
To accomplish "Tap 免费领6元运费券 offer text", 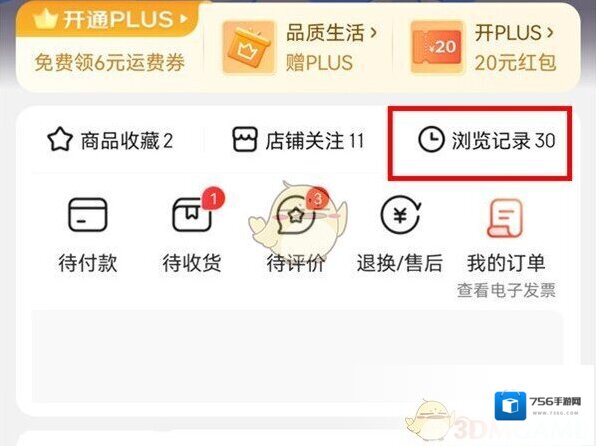I will click(x=110, y=62).
